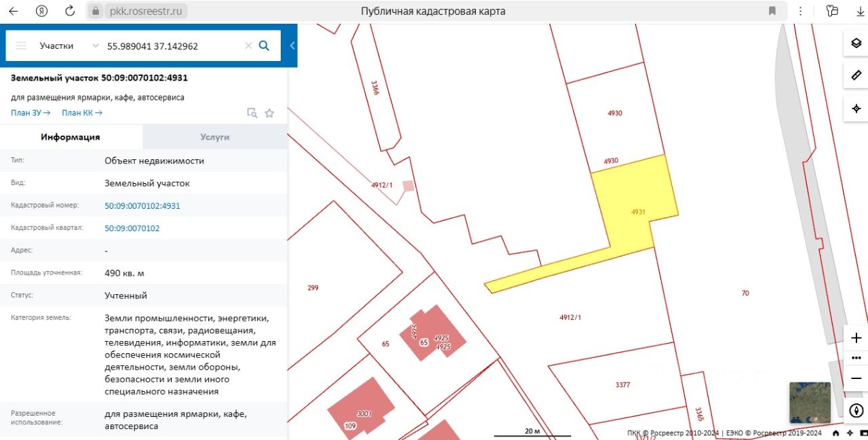This screenshot has width=868, height=440.
Task: Open cadastral number 50:09:0070102:4931 link
Action: (x=142, y=205)
